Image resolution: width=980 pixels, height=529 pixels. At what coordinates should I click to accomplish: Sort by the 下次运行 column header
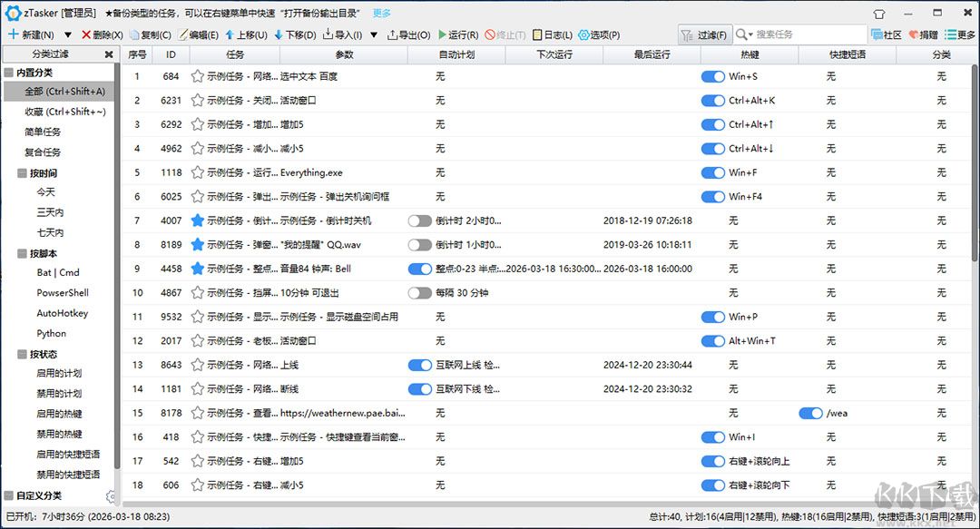pyautogui.click(x=554, y=54)
